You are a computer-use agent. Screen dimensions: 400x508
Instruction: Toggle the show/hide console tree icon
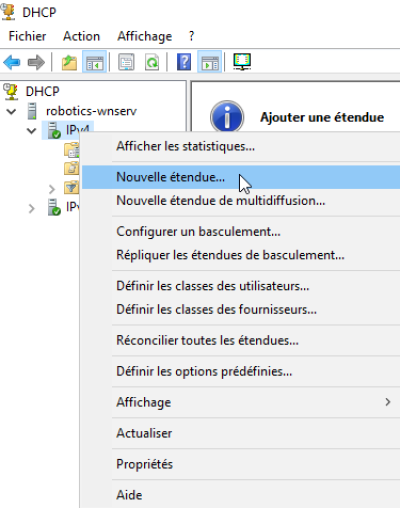(95, 62)
